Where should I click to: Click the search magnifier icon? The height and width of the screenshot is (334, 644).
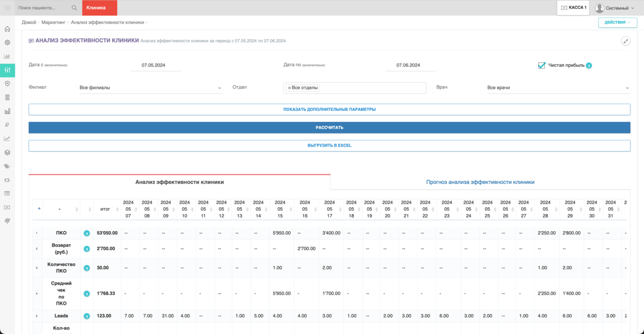(74, 8)
